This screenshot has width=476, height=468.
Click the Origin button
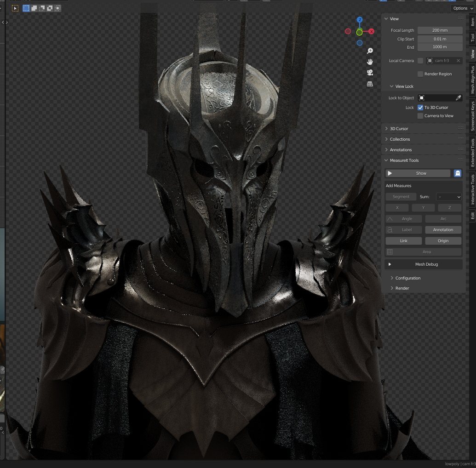[443, 241]
